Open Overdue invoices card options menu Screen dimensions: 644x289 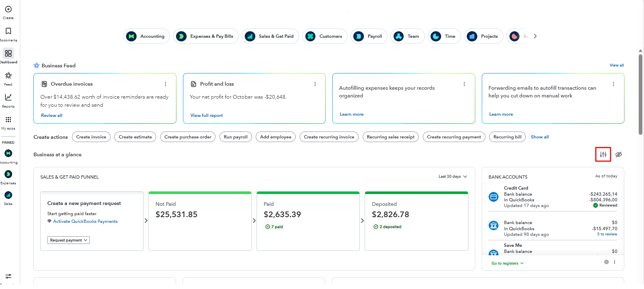pyautogui.click(x=165, y=84)
